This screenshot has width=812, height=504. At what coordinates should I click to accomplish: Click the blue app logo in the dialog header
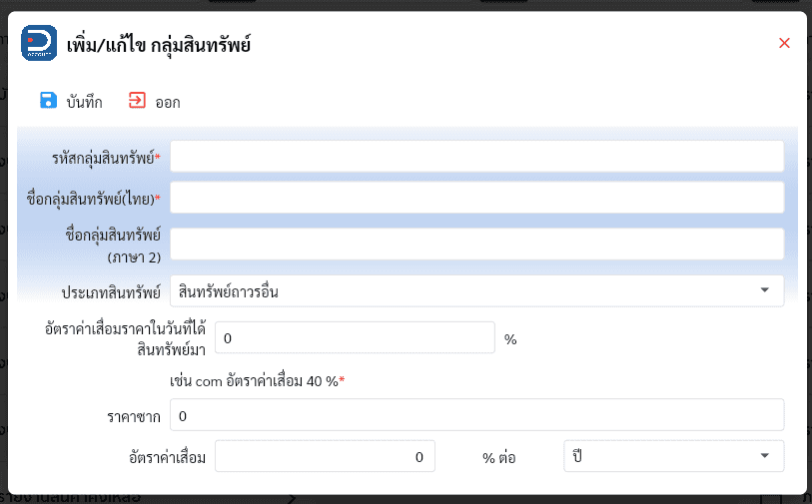point(39,43)
